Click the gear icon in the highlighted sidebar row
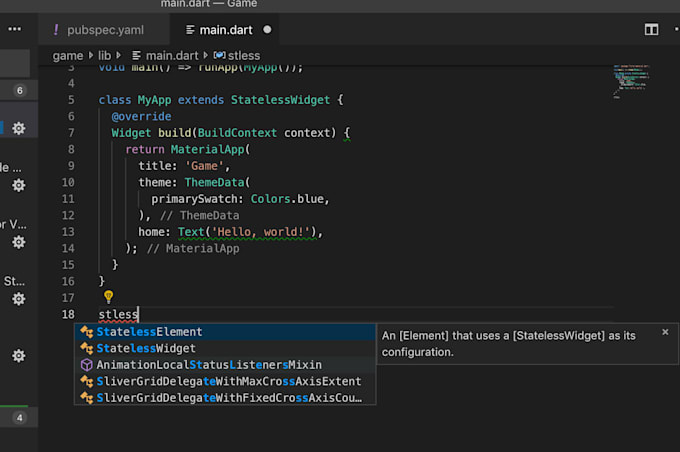Screen dimensions: 680x452 coord(19,128)
